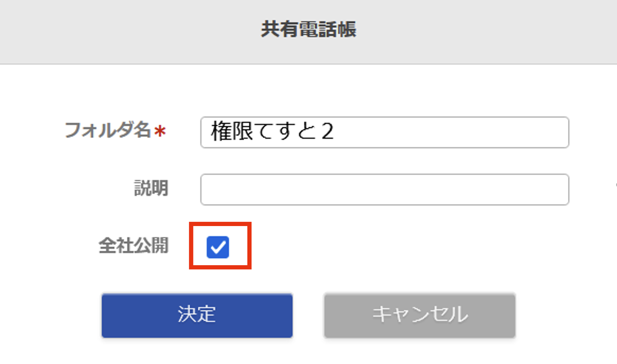The height and width of the screenshot is (364, 617).
Task: Click the 共有電話帳 dialog title
Action: tap(308, 30)
